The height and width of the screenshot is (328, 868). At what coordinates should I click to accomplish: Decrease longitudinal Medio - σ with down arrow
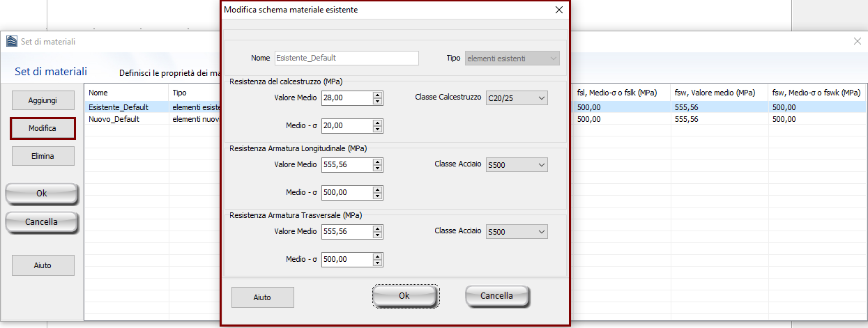[377, 196]
